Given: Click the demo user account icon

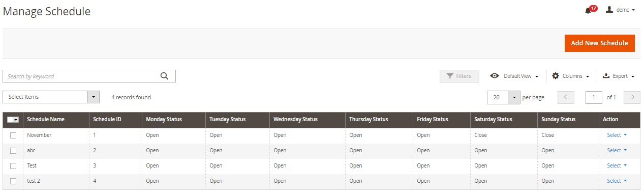Looking at the screenshot, I should tap(609, 9).
